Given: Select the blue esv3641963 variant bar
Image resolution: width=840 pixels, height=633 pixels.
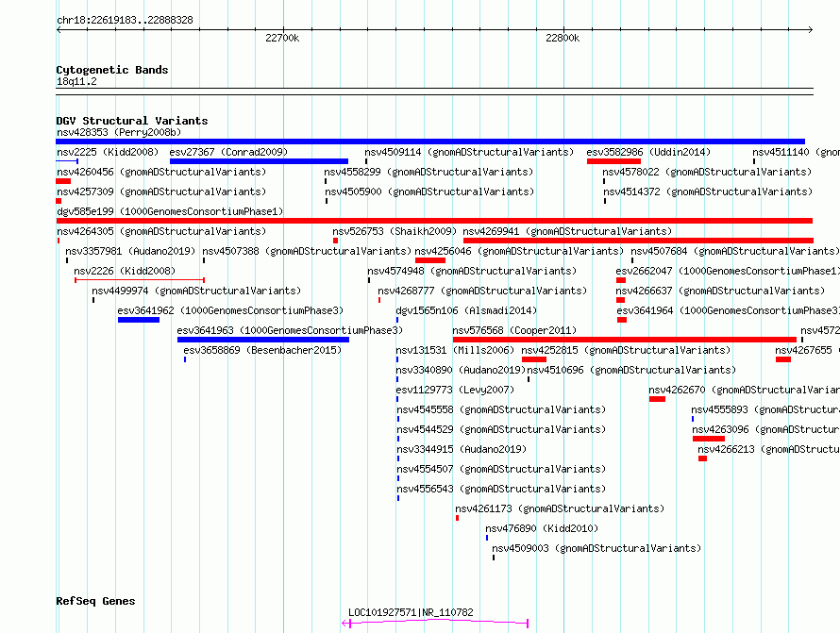Looking at the screenshot, I should [263, 340].
